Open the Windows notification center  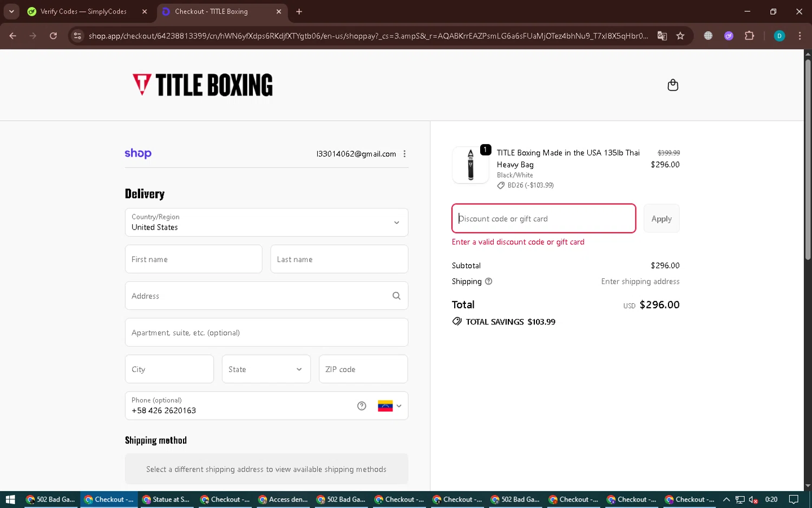click(794, 499)
